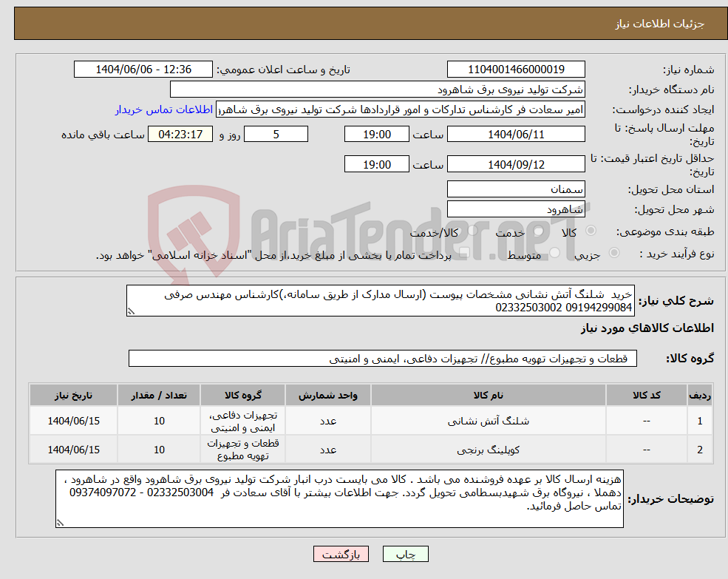728x579 pixels.
Task: Click the resize handle icon of توضیحات خریدار textbox
Action: coord(62,523)
